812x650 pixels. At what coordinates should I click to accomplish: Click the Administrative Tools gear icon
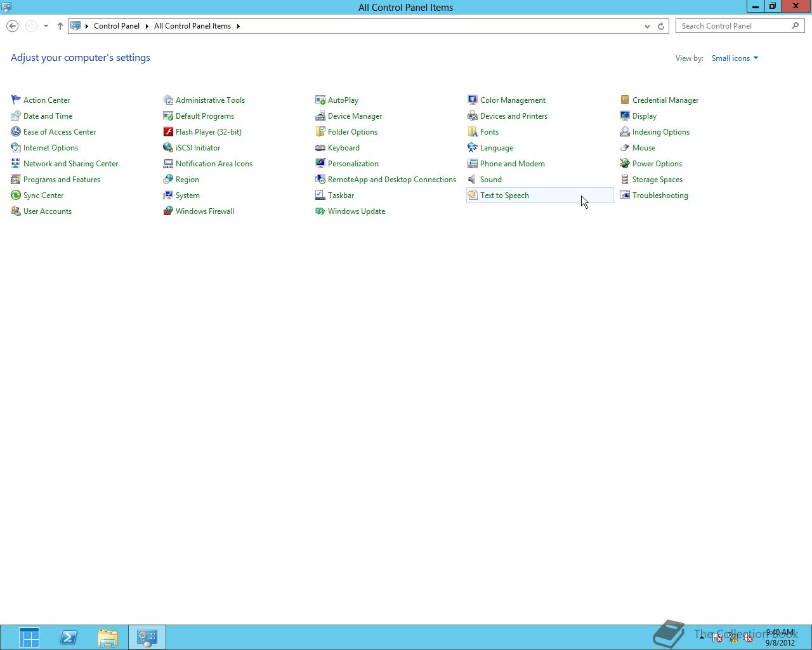click(x=168, y=100)
